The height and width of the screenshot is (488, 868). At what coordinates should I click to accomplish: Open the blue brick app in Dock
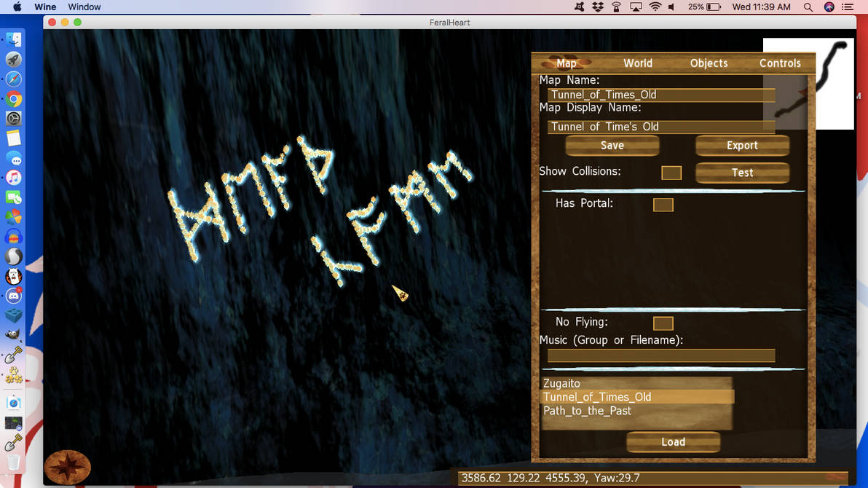pos(14,315)
